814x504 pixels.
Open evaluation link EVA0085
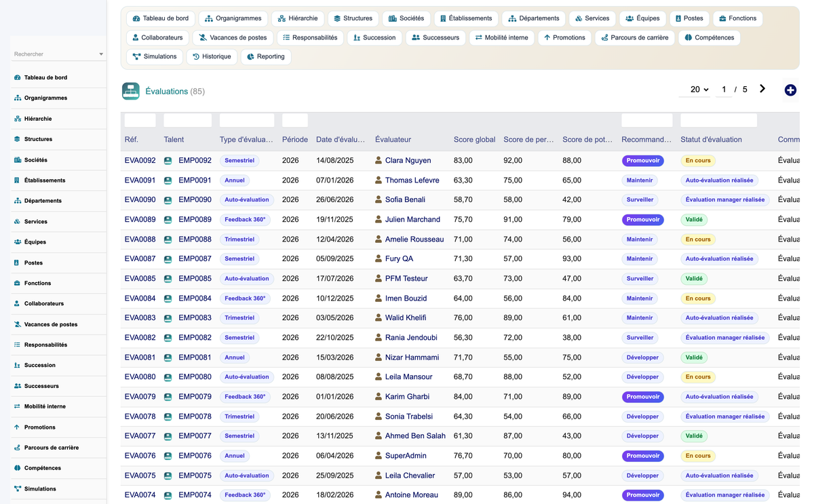pos(140,279)
